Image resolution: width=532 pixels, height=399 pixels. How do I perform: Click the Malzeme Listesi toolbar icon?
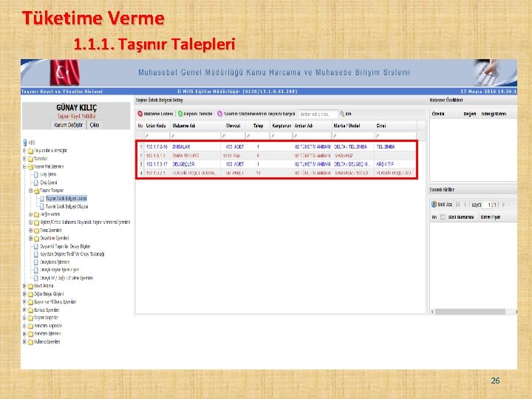140,114
